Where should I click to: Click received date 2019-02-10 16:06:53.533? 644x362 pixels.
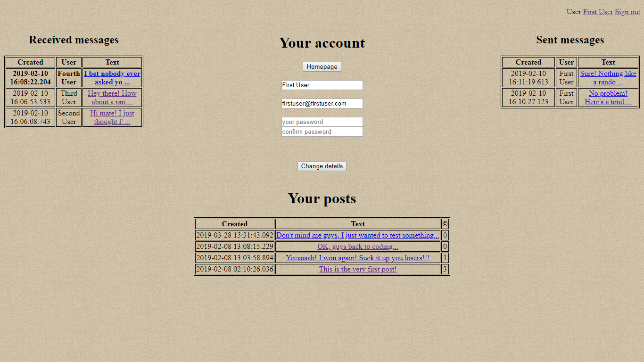31,98
